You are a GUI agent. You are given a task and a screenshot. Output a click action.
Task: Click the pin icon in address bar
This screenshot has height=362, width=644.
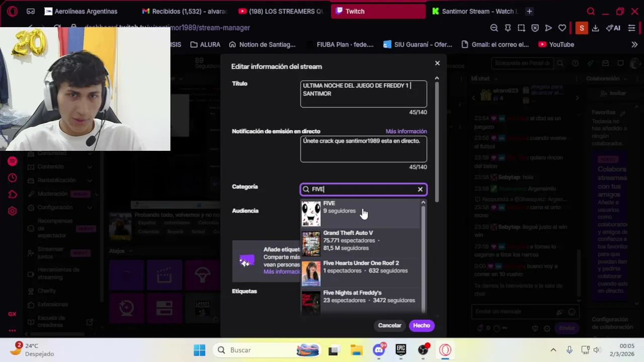508,28
